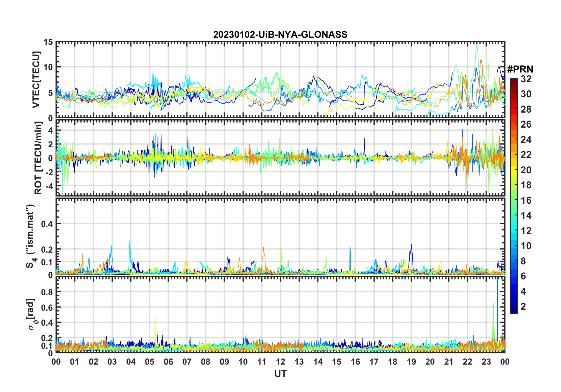Pick the orange band of the colorbar near 24
The image size is (561, 392).
coord(514,139)
